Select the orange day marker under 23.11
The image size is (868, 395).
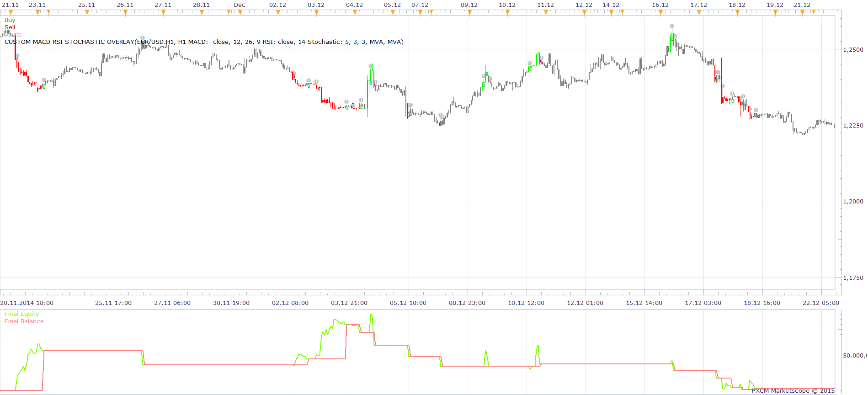pos(37,12)
